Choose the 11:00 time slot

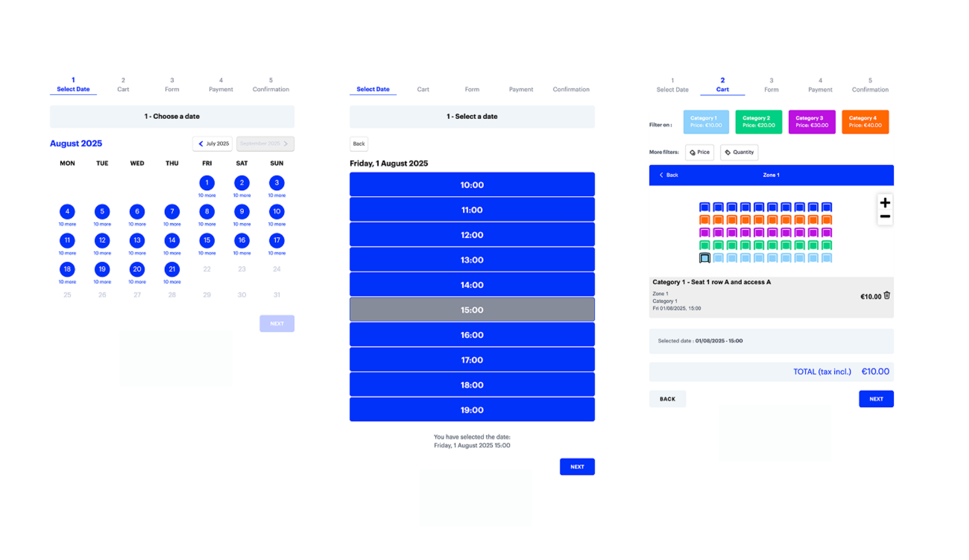pos(472,210)
